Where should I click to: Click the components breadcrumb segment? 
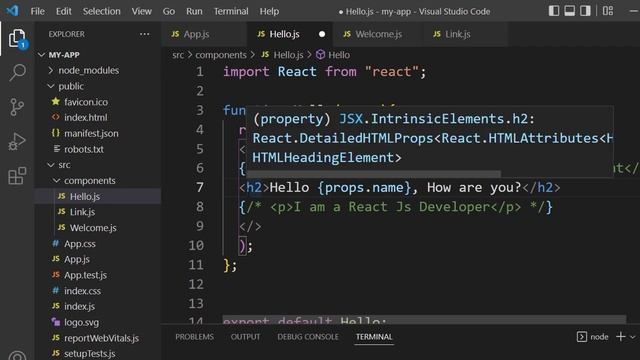tap(221, 55)
